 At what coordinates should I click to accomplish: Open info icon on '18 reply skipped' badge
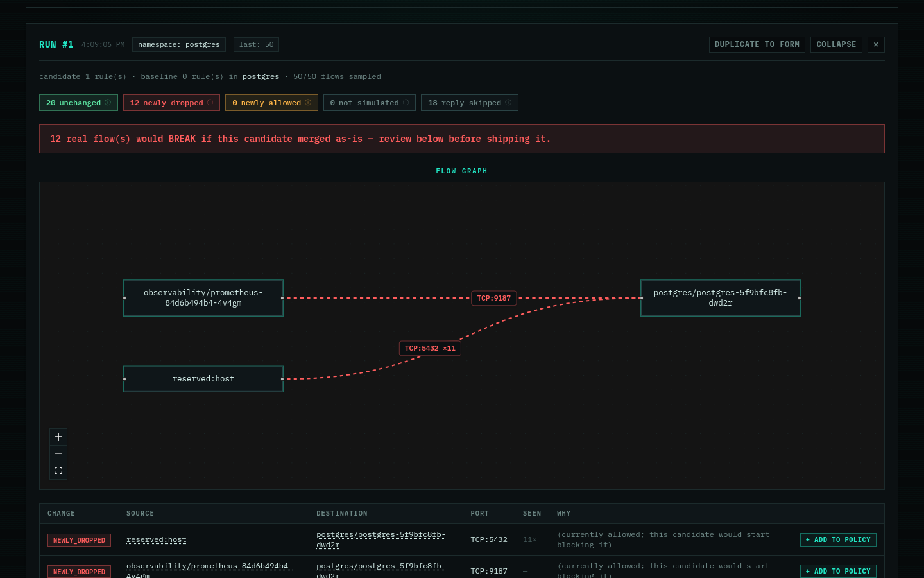pyautogui.click(x=508, y=103)
